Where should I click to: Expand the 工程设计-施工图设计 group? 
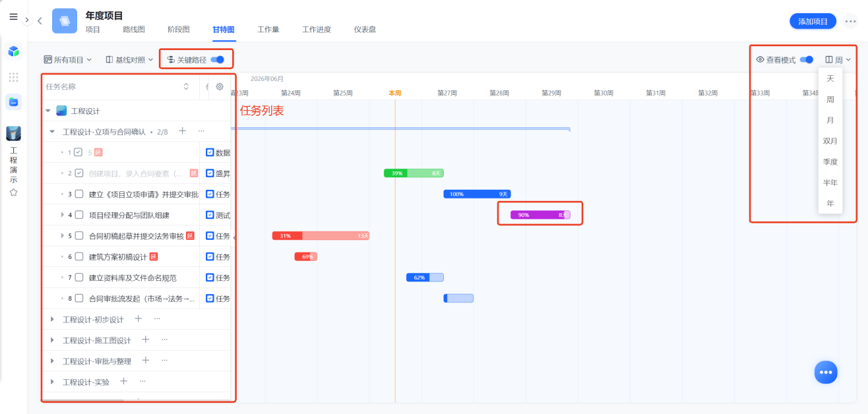coord(52,340)
